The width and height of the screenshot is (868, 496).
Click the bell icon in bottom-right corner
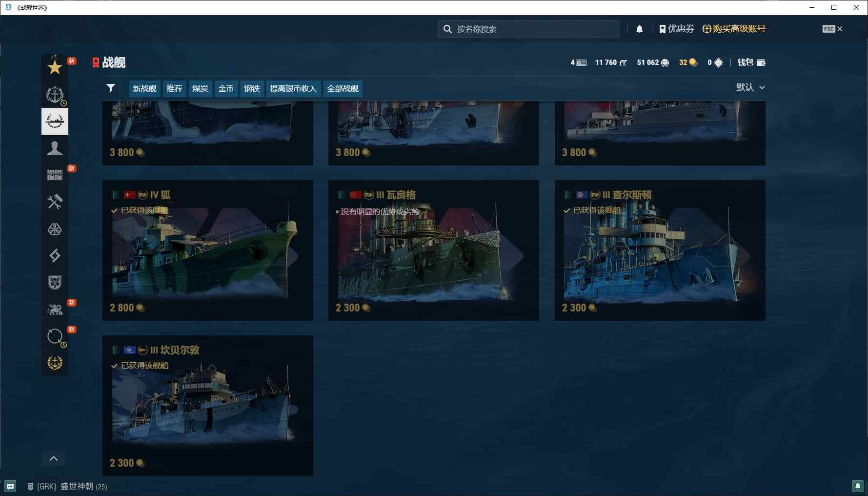coord(857,486)
